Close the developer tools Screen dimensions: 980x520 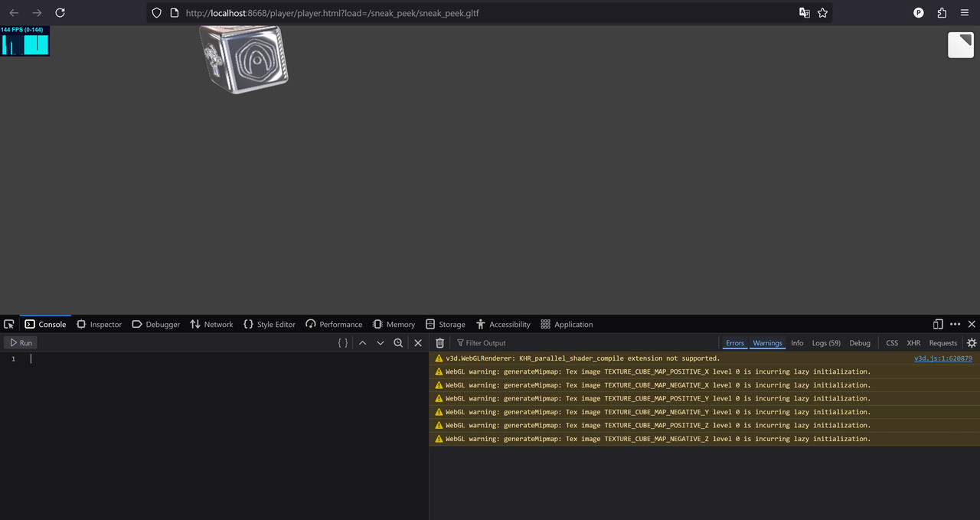click(972, 324)
